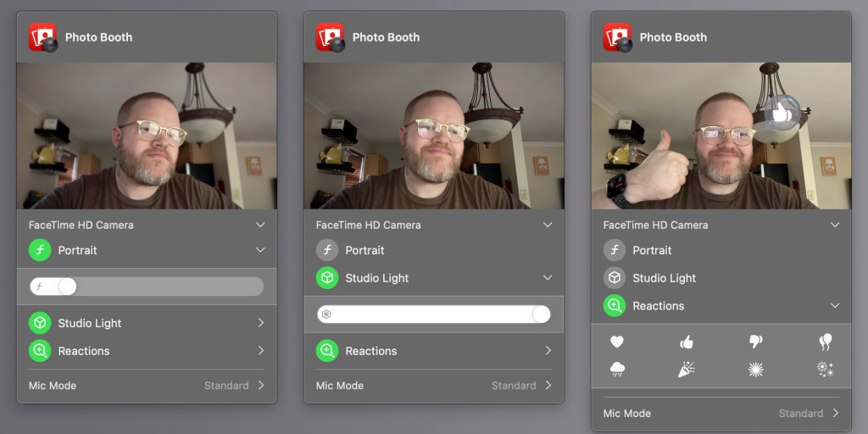This screenshot has width=868, height=434.
Task: Send the heart reaction in right panel
Action: 617,342
